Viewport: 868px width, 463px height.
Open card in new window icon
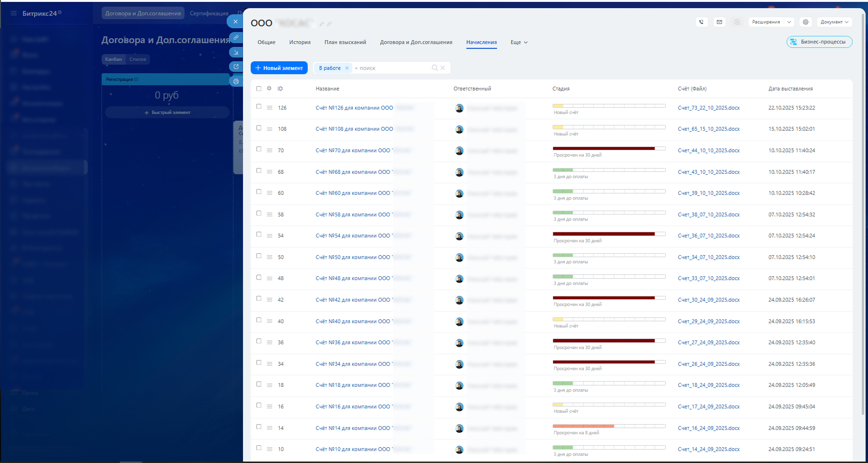coord(236,67)
